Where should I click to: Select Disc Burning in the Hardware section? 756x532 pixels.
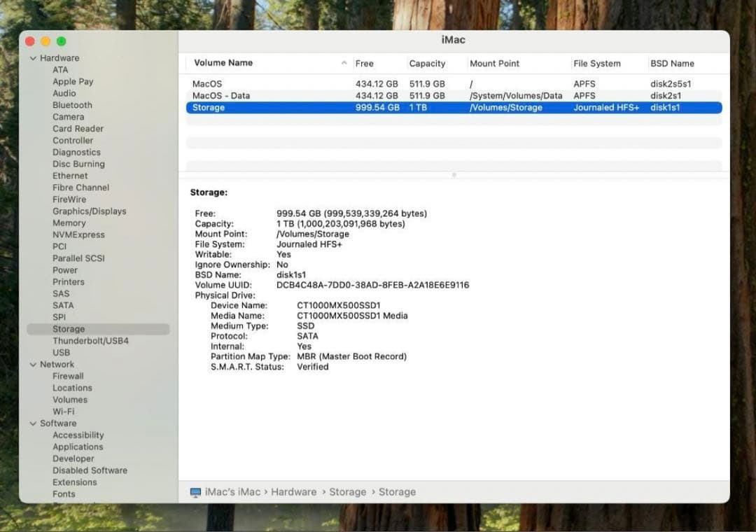click(x=77, y=163)
